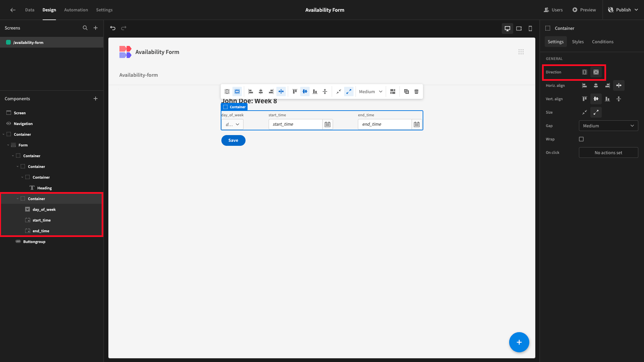This screenshot has width=644, height=362.
Task: Switch to the Styles tab
Action: pos(578,42)
